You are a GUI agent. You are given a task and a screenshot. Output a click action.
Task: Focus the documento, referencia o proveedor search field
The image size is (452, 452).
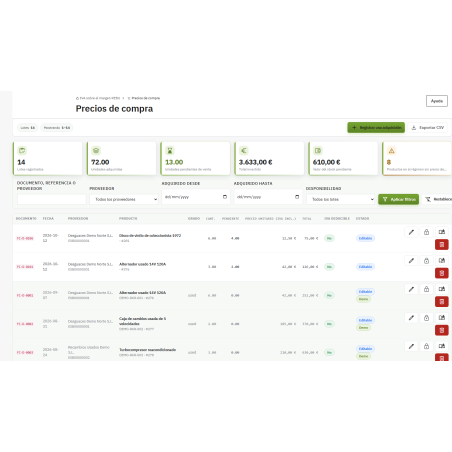tap(52, 199)
